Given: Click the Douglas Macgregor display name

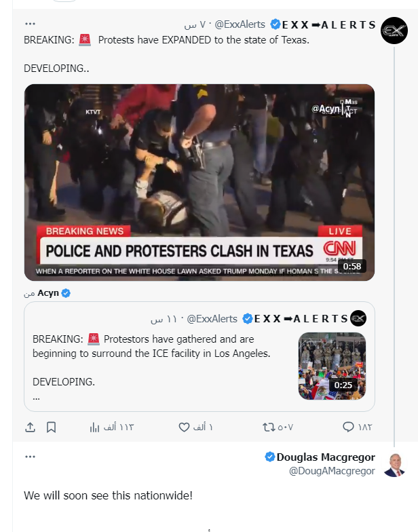Looking at the screenshot, I should (x=326, y=457).
